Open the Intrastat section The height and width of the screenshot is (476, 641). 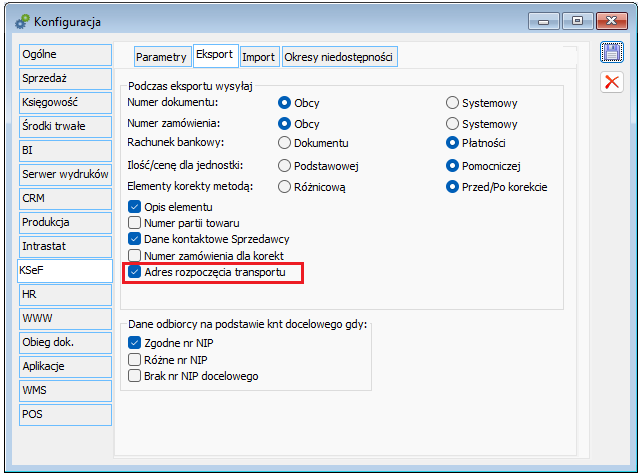coord(65,247)
